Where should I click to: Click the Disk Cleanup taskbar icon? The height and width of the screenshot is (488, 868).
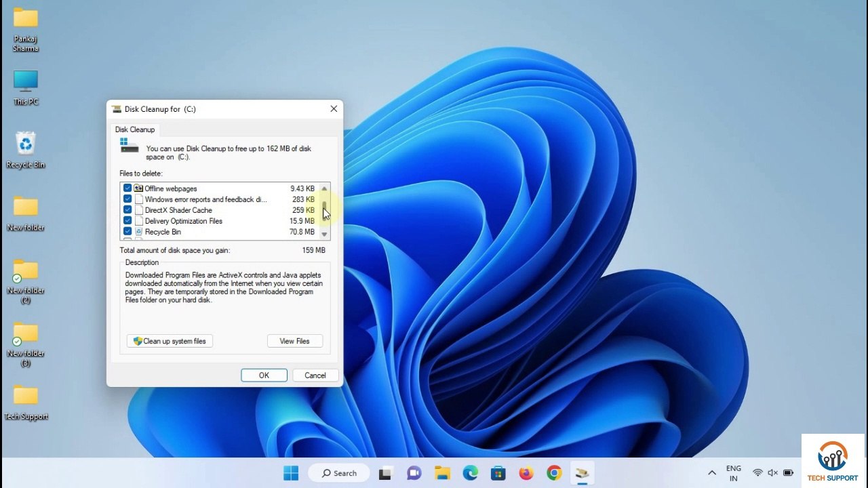pos(583,473)
